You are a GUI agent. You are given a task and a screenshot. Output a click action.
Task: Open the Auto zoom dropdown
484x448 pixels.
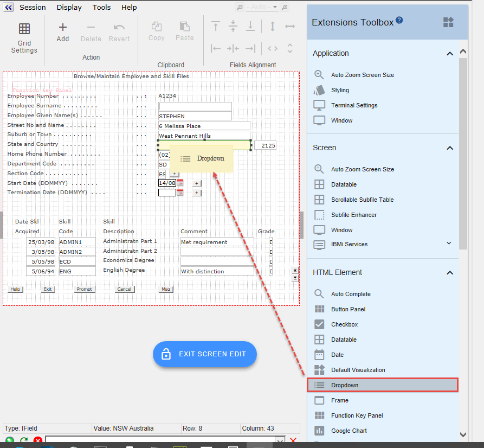click(262, 7)
